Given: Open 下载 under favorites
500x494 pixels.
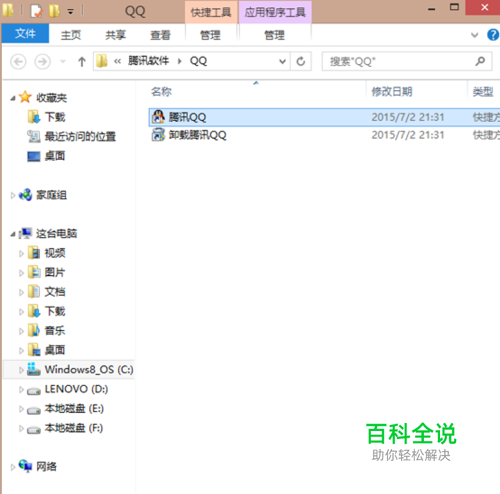Looking at the screenshot, I should pos(55,117).
